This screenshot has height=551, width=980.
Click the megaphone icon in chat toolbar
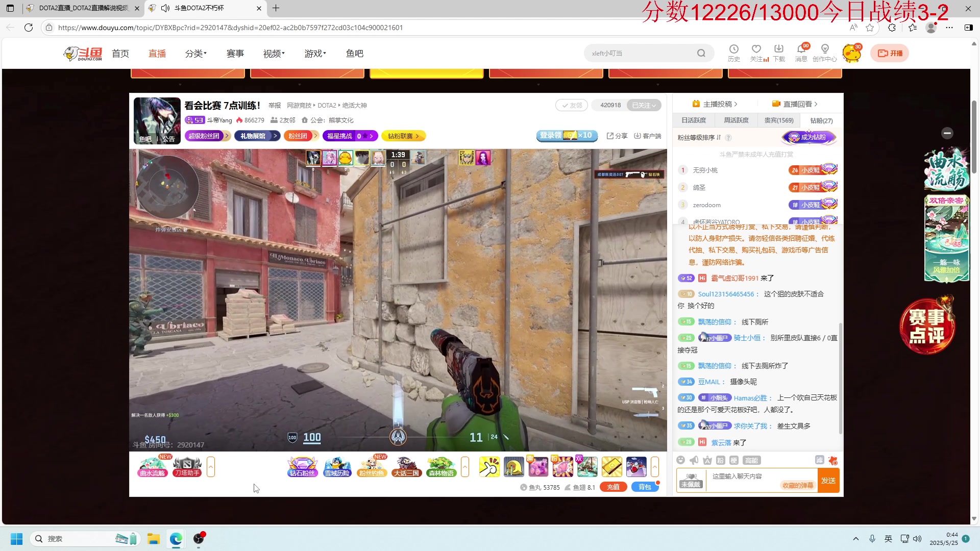point(694,460)
